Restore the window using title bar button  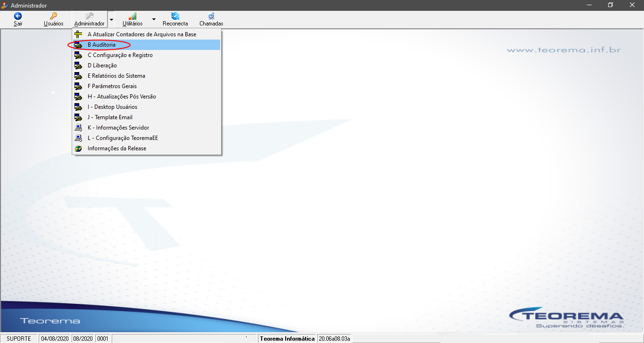pos(611,5)
